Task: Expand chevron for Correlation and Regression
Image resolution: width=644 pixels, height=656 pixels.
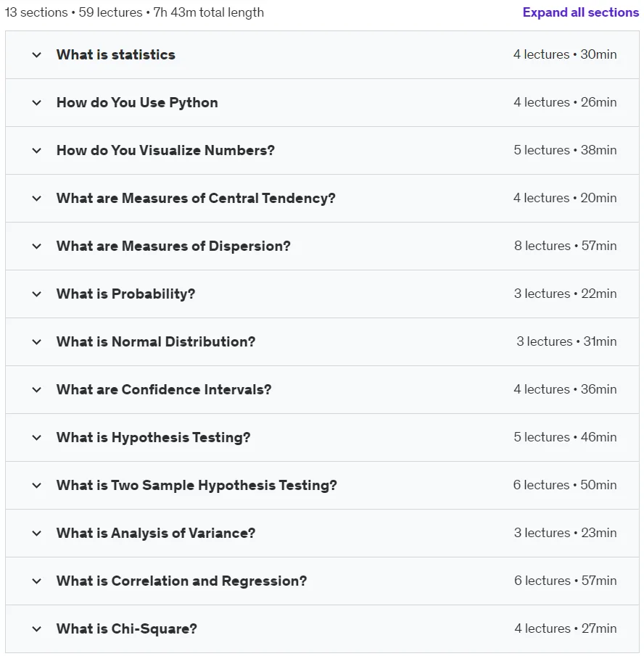Action: pos(37,581)
